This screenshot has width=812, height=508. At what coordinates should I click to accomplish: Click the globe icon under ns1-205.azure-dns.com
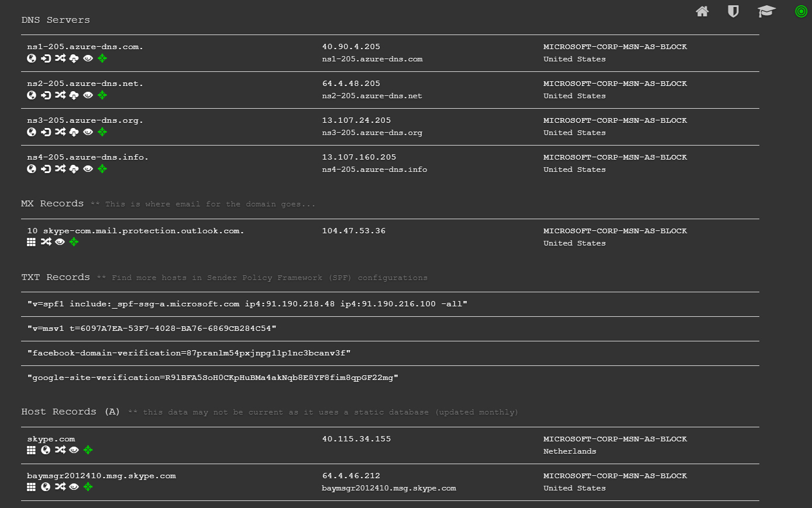(x=32, y=58)
